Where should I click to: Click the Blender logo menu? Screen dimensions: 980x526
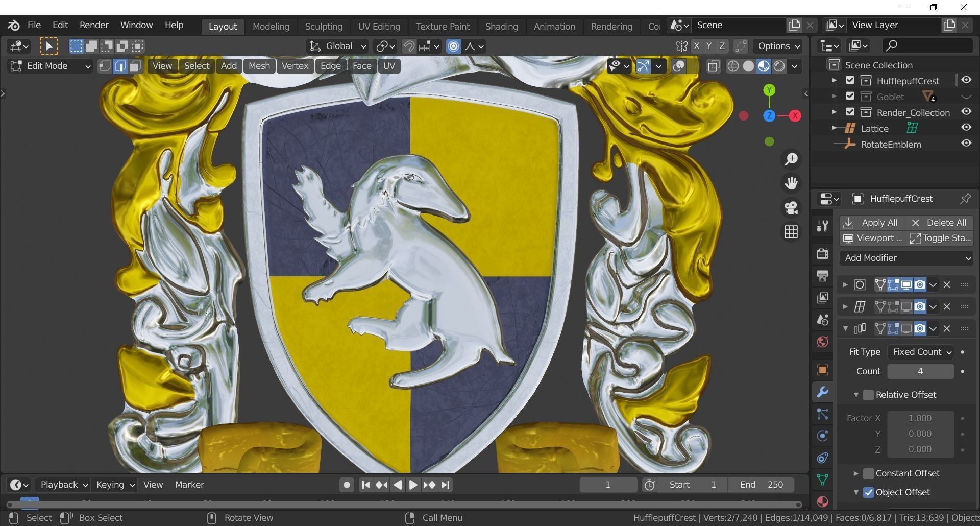pos(14,25)
